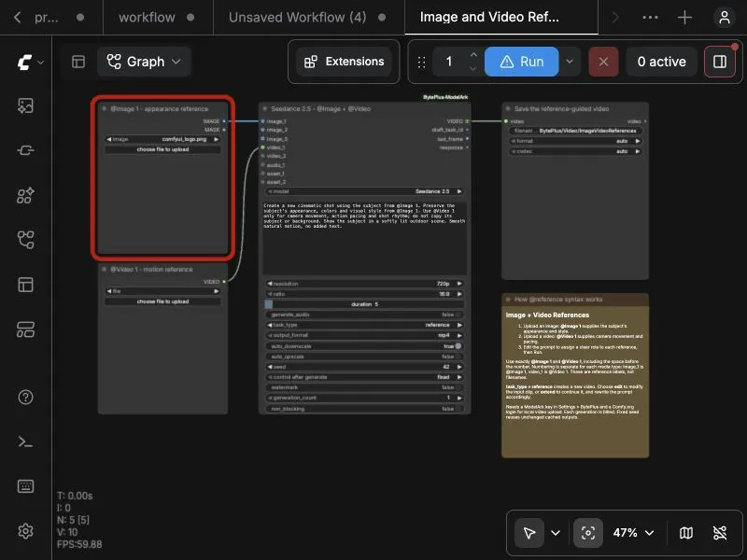Open the workflows sidebar icon

pos(26,240)
